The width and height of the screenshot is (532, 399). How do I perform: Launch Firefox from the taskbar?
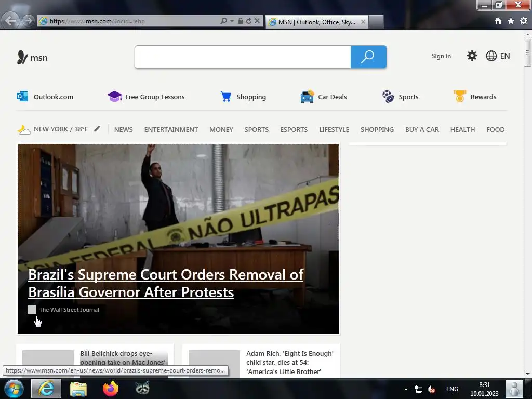pyautogui.click(x=111, y=389)
